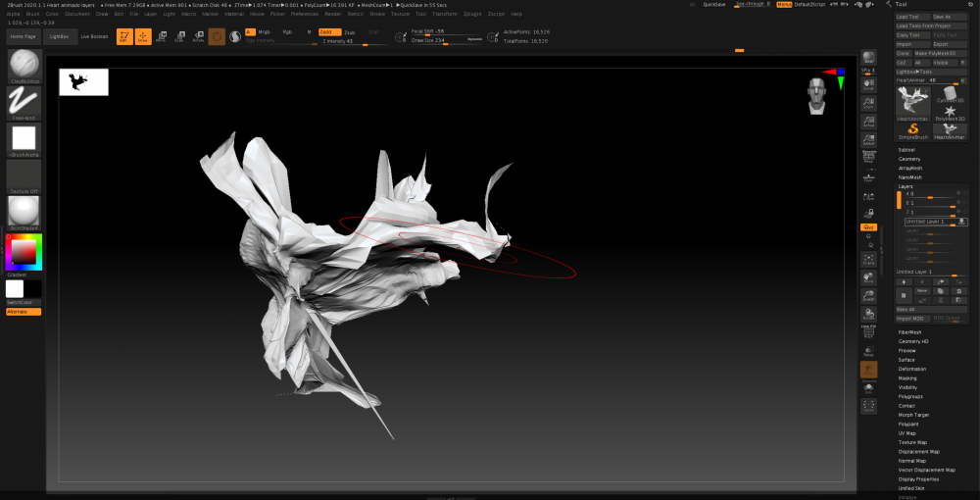
Task: Open the FreeHand stroke picker
Action: click(x=24, y=103)
